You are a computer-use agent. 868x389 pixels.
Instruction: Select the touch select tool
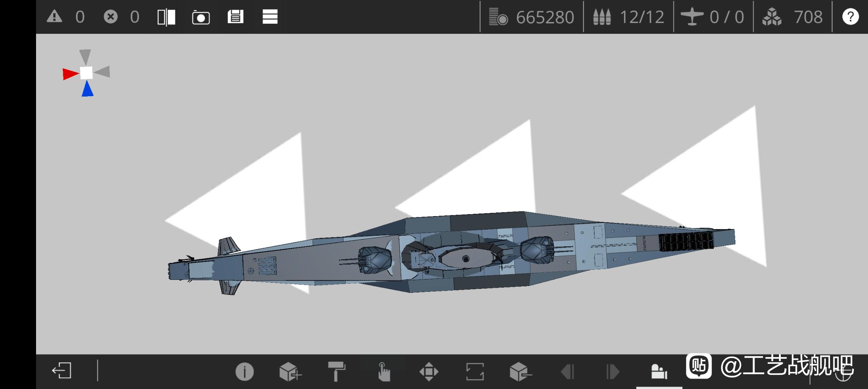384,371
